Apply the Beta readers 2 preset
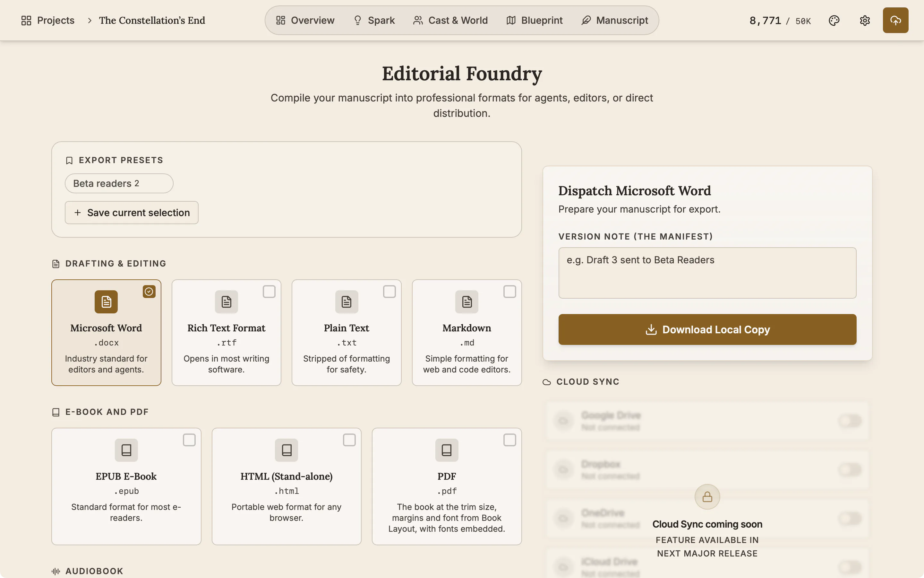The width and height of the screenshot is (924, 578). coord(119,183)
